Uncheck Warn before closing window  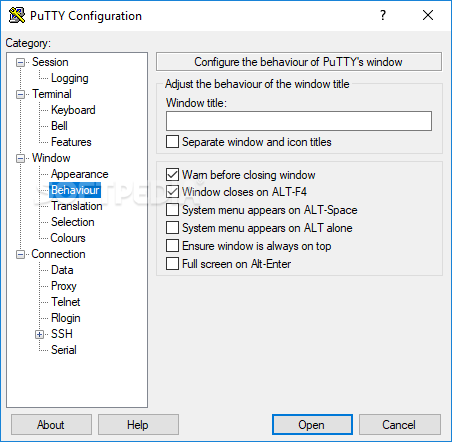tap(172, 174)
